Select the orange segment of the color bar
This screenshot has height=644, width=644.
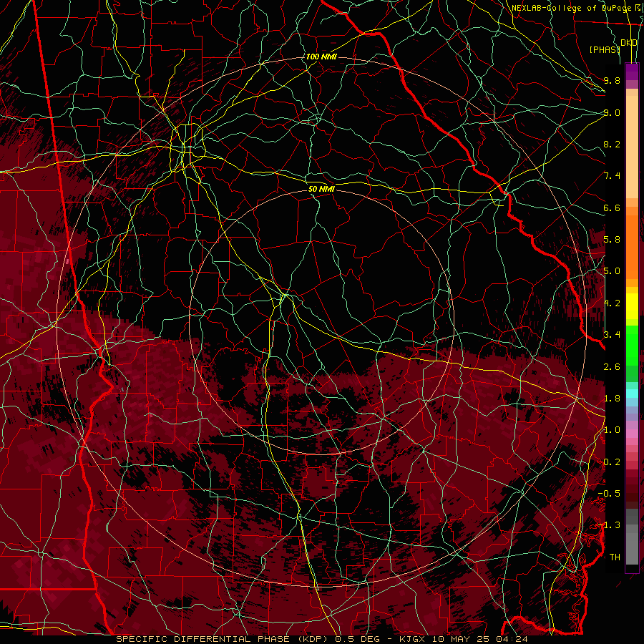click(x=632, y=246)
